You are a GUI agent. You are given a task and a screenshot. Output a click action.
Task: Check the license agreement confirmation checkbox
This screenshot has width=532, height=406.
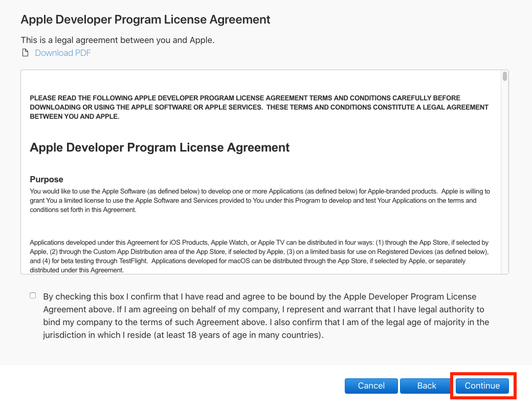coord(33,295)
